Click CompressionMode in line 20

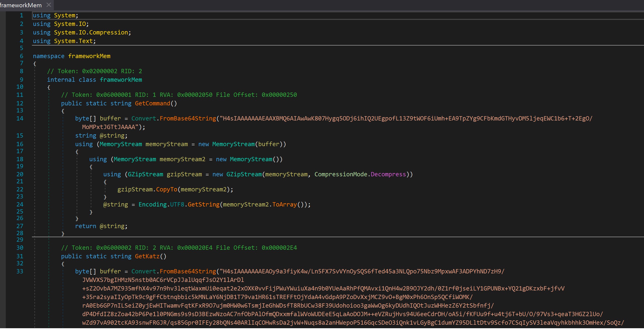[341, 174]
